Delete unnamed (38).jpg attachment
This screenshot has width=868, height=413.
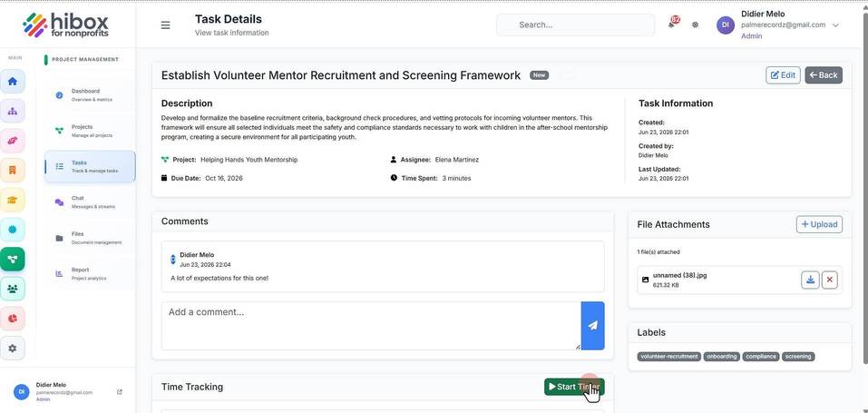(829, 280)
